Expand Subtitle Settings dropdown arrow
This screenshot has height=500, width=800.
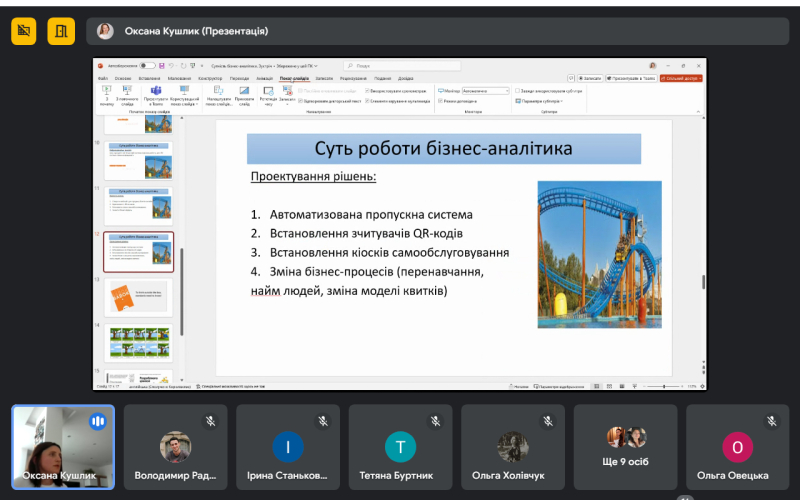click(x=562, y=101)
